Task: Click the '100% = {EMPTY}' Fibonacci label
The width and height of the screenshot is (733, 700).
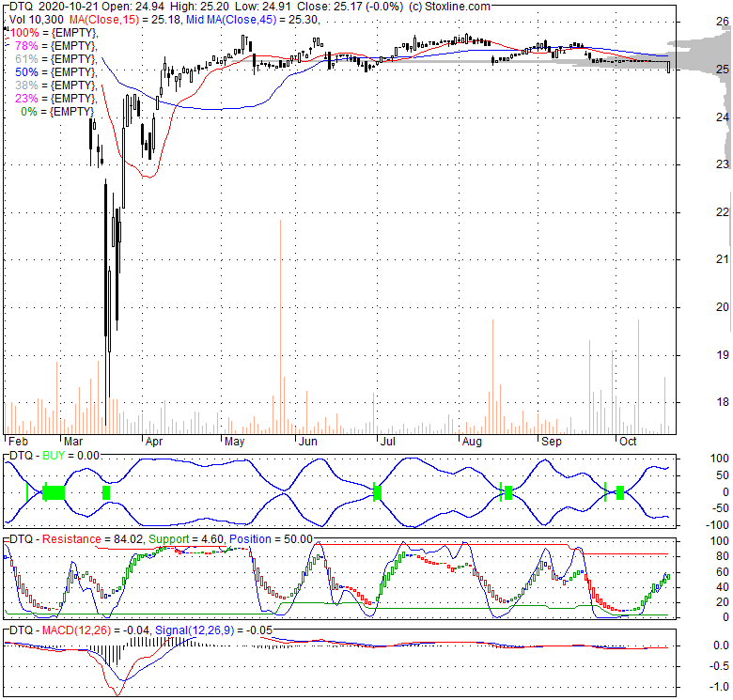Action: 54,33
